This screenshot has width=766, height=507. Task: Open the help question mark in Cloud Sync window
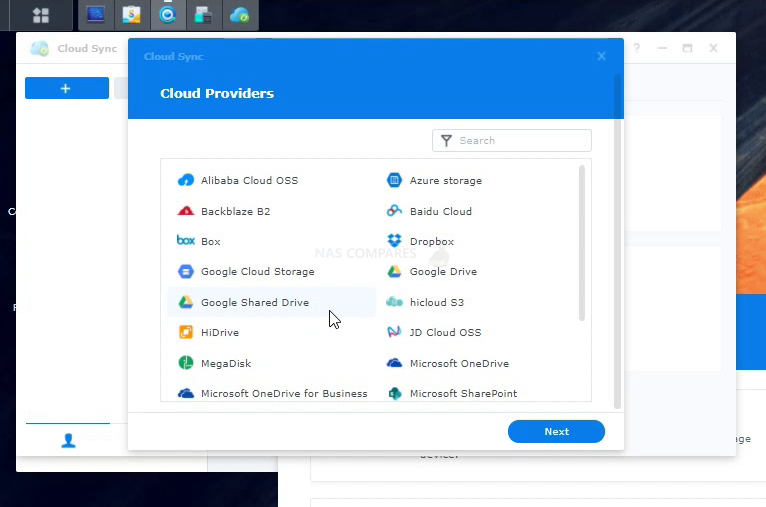coord(637,48)
